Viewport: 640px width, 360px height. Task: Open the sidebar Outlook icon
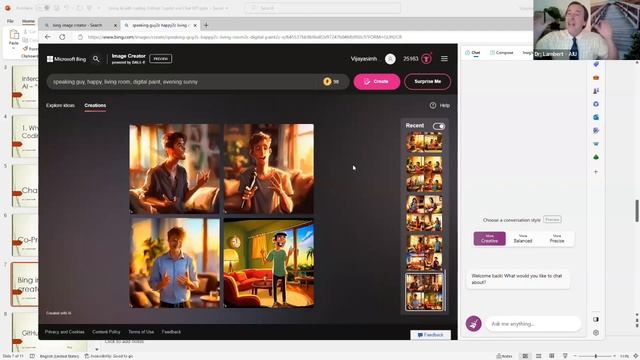(596, 117)
